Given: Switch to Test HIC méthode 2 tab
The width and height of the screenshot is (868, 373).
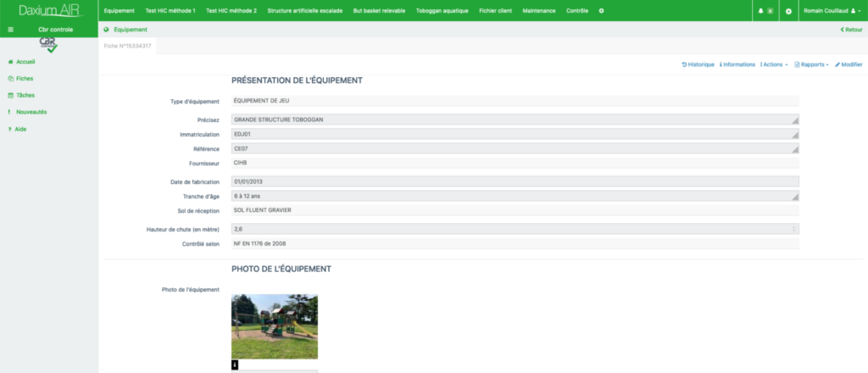Looking at the screenshot, I should pos(231,11).
